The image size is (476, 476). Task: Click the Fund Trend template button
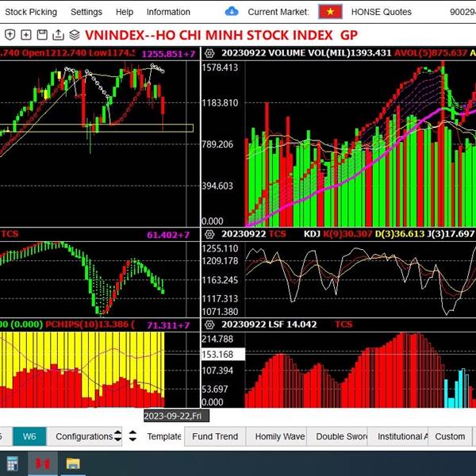point(215,436)
